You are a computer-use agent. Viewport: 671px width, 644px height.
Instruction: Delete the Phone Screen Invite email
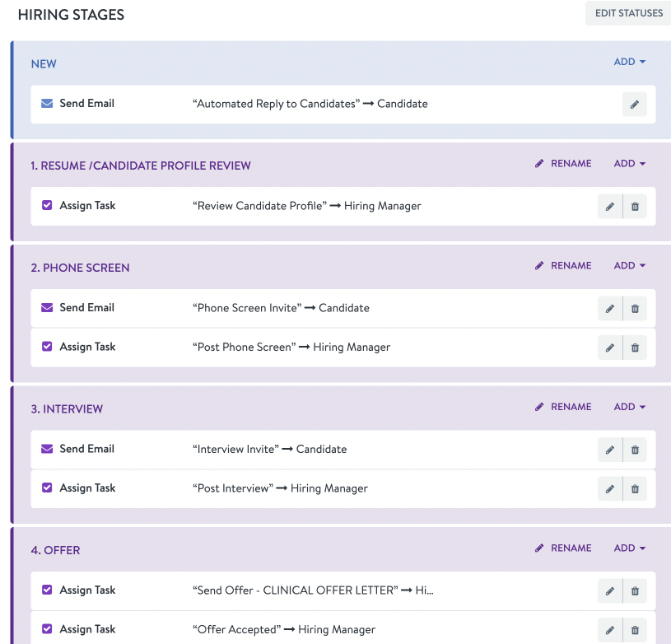tap(635, 309)
